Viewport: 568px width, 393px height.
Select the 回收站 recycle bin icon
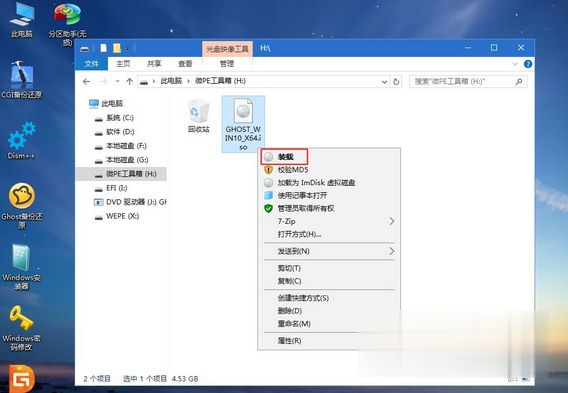[199, 117]
